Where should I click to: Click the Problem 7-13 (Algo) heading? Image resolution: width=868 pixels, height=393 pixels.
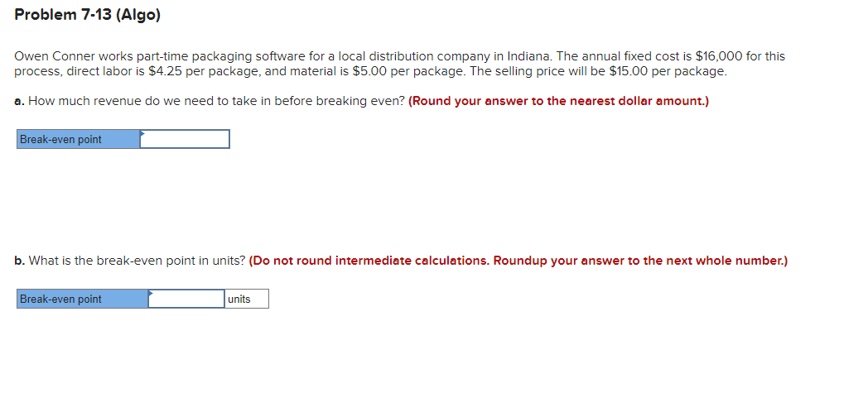[88, 16]
